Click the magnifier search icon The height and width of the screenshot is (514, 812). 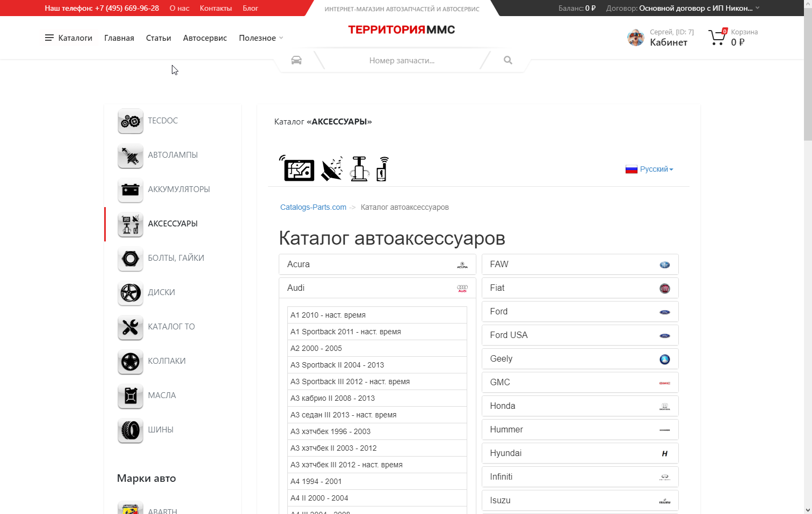pyautogui.click(x=508, y=60)
